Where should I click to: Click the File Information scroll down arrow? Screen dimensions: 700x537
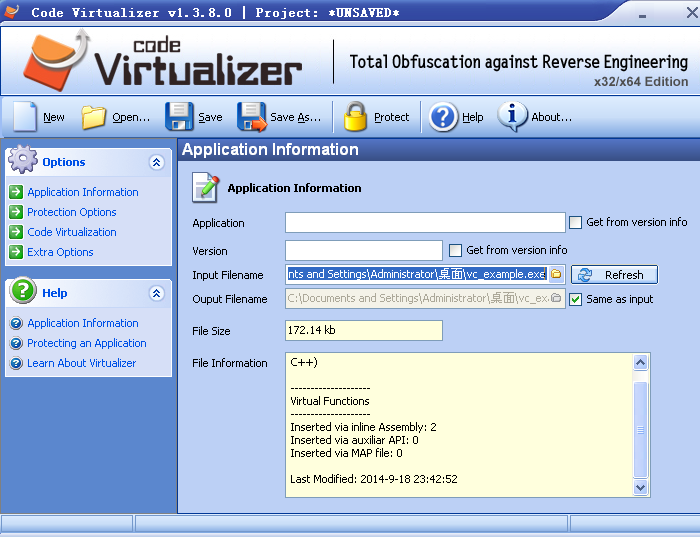[640, 487]
